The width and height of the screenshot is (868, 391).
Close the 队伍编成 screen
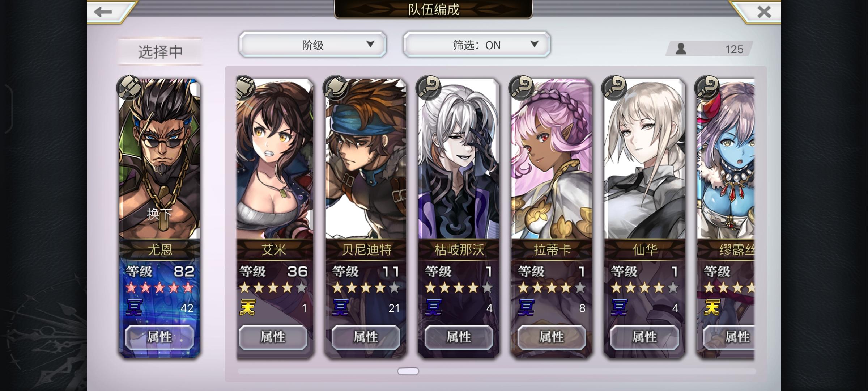(x=764, y=12)
